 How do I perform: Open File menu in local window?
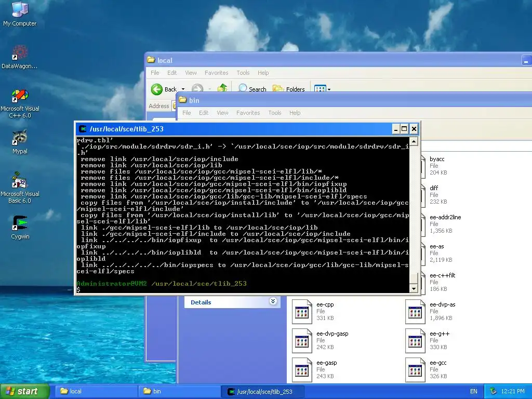coord(155,73)
